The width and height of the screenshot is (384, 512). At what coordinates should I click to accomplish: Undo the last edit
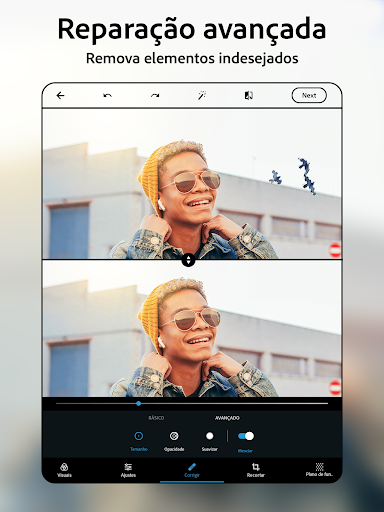107,96
